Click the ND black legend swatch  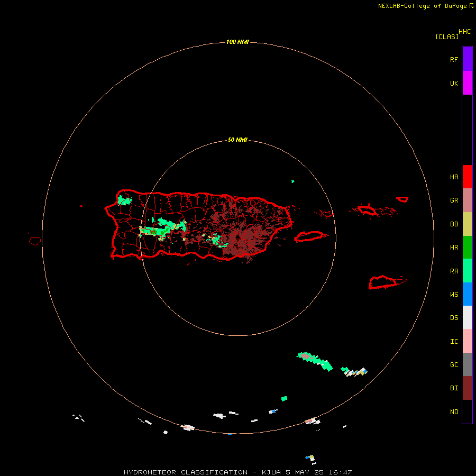tap(467, 411)
